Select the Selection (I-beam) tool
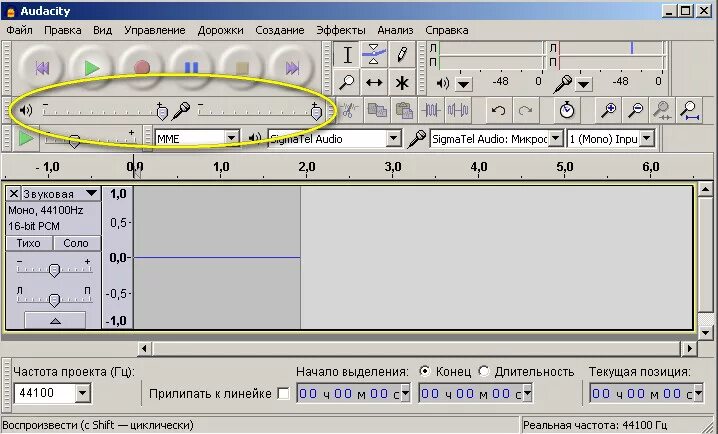Viewport: 718px width, 434px height. [347, 55]
